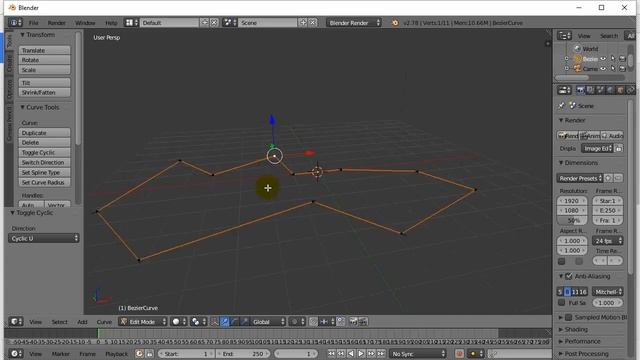640x360 pixels.
Task: Toggle the 3D manipulator widget
Action: pos(214,322)
